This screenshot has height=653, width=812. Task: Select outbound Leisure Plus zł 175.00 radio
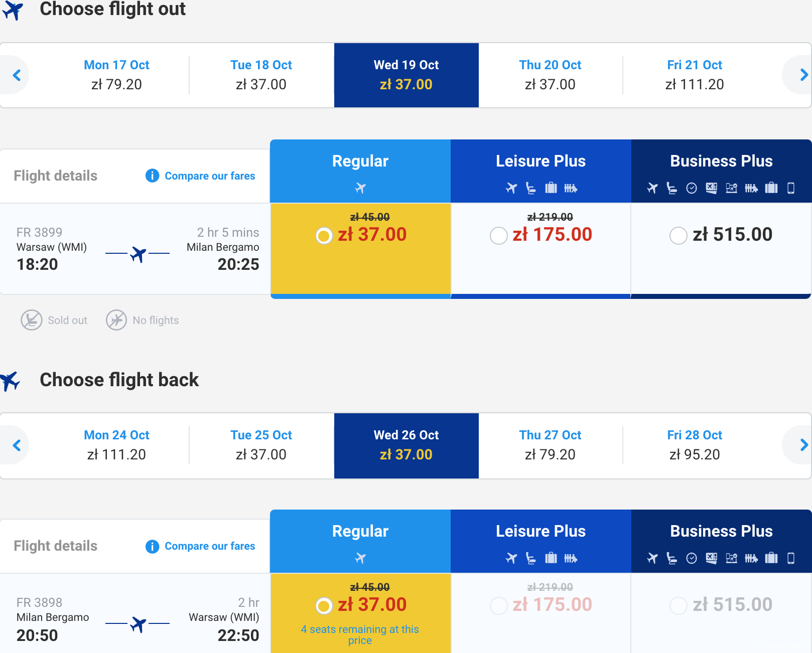(x=499, y=235)
